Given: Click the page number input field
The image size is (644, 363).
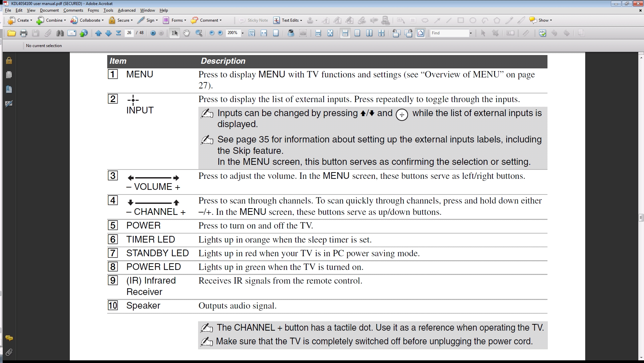Looking at the screenshot, I should coord(129,33).
